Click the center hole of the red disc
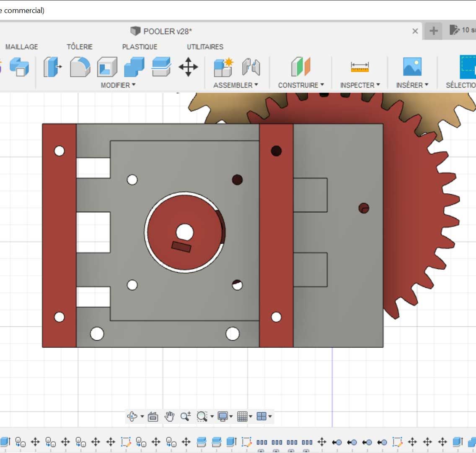Viewport: 476px width, 453px height. pyautogui.click(x=185, y=232)
